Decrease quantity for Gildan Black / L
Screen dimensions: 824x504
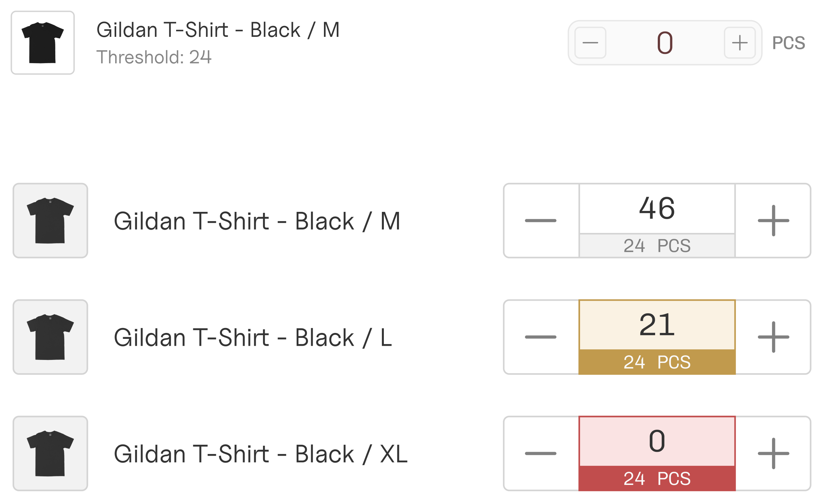pyautogui.click(x=541, y=337)
